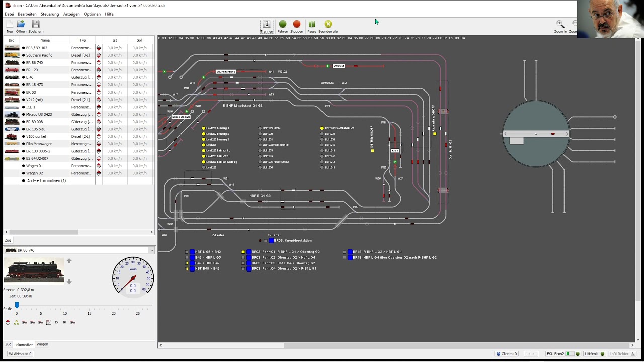Toggle direction icon below the Stufe slider
Screen dimensions: 644x362
click(8, 322)
